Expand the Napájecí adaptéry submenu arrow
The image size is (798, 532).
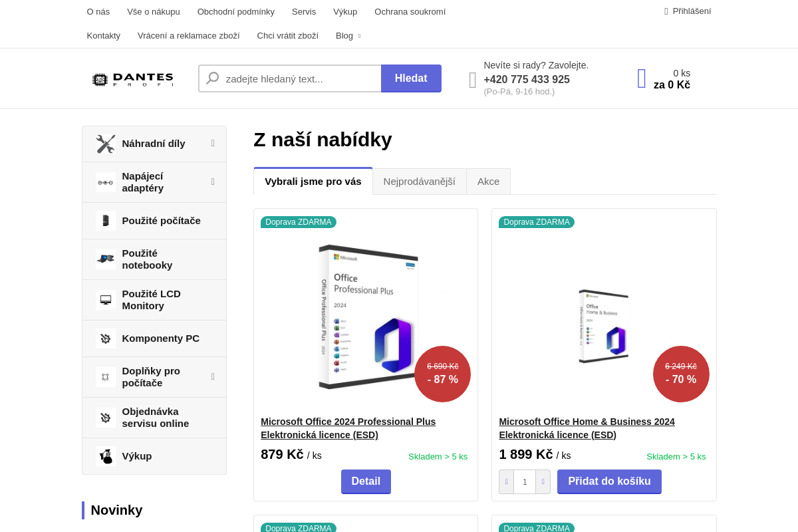click(213, 182)
